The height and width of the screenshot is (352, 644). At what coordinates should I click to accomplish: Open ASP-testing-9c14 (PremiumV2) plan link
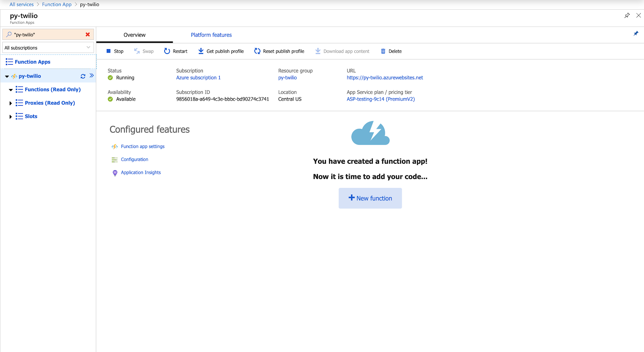click(381, 99)
